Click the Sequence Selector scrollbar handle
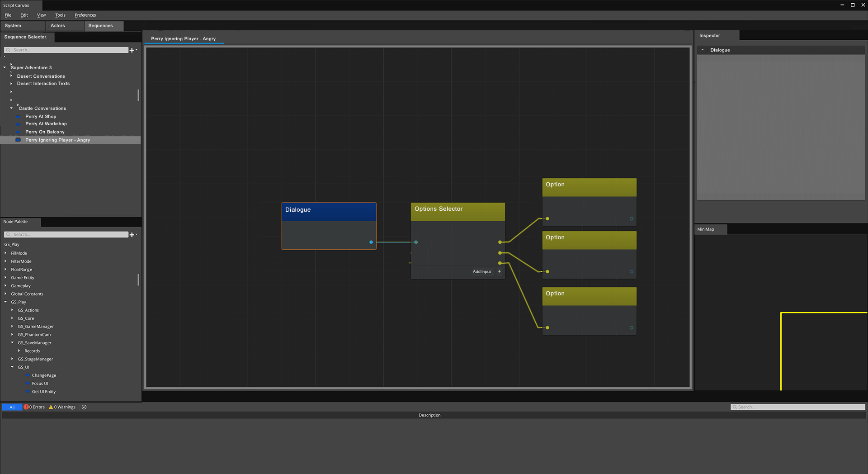The height and width of the screenshot is (474, 868). (138, 95)
